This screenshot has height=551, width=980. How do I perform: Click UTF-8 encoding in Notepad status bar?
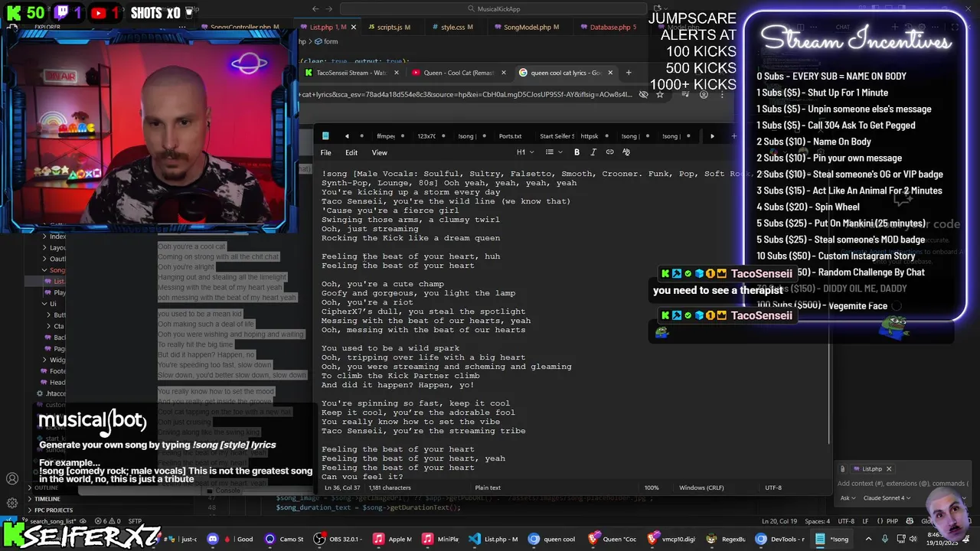773,487
